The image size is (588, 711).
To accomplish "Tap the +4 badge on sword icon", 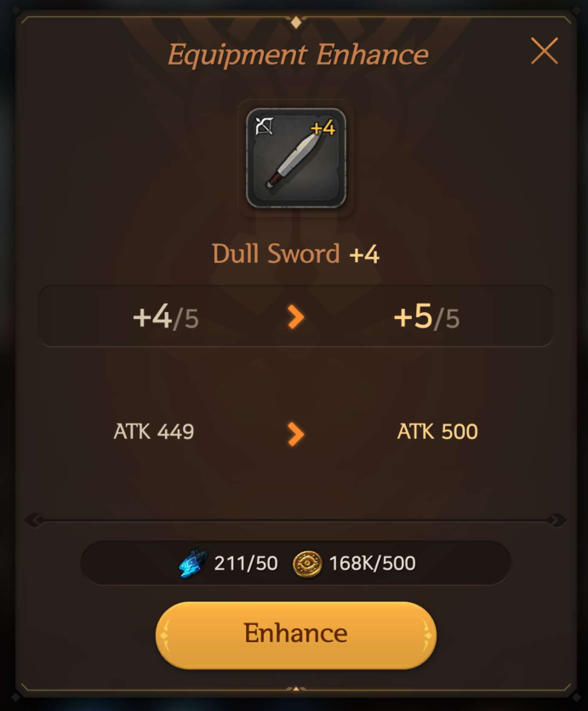I will point(323,128).
